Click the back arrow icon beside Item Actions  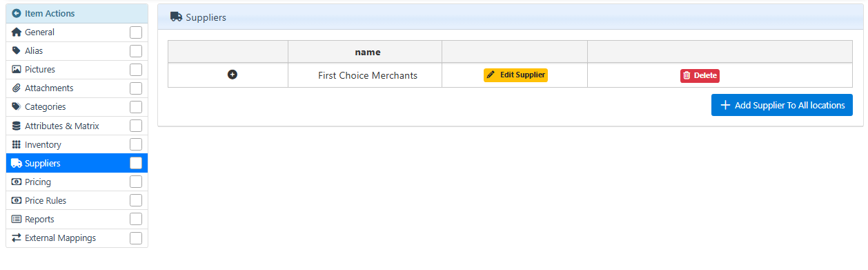tap(17, 13)
